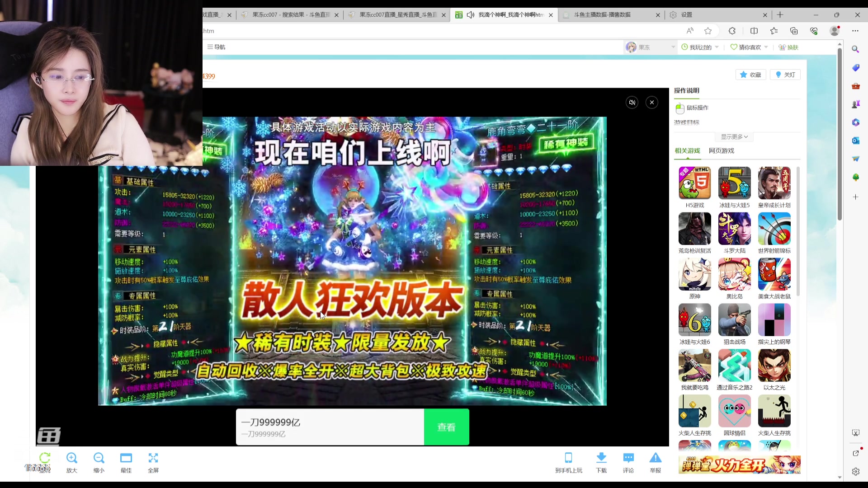Open a new browser tab with plus

pyautogui.click(x=780, y=15)
